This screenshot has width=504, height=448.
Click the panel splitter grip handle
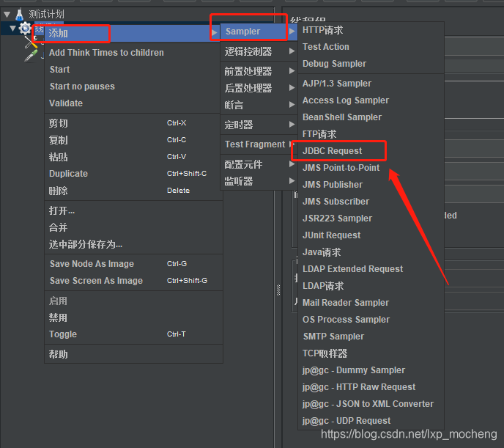pyautogui.click(x=278, y=290)
